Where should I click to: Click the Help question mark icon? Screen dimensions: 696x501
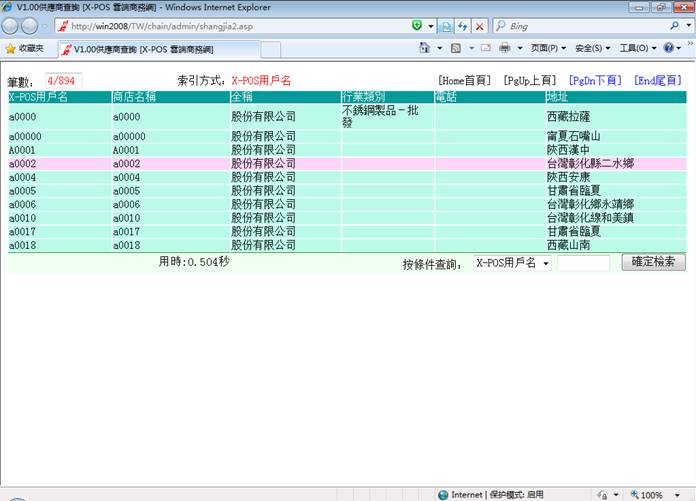pyautogui.click(x=668, y=48)
